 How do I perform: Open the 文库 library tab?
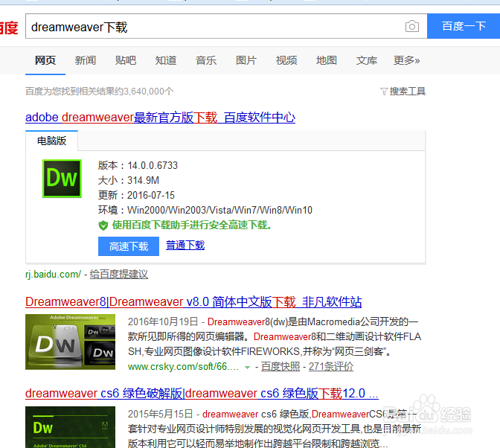point(367,60)
